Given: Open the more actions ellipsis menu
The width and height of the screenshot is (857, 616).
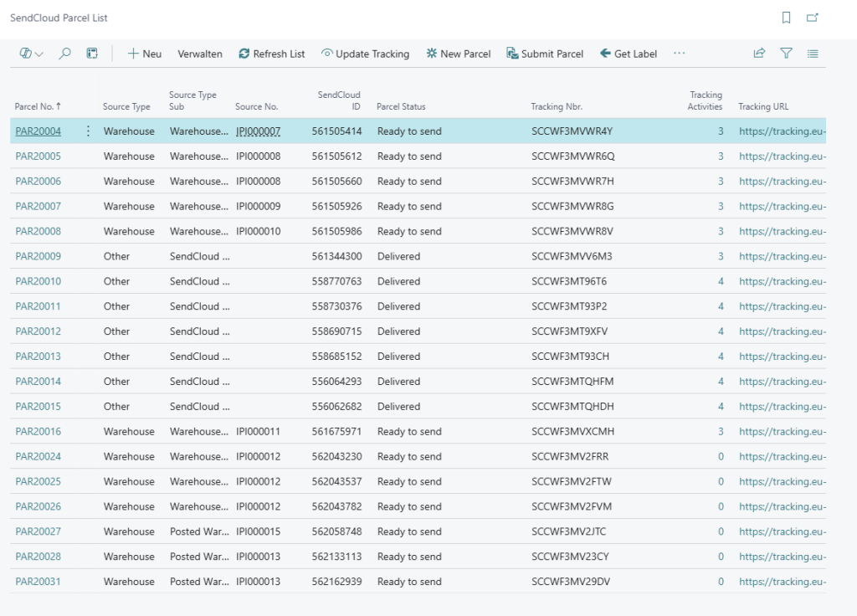Looking at the screenshot, I should click(679, 54).
